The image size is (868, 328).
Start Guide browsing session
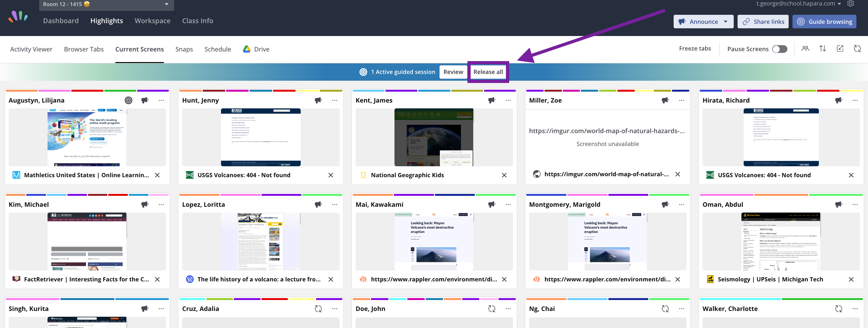click(x=825, y=22)
